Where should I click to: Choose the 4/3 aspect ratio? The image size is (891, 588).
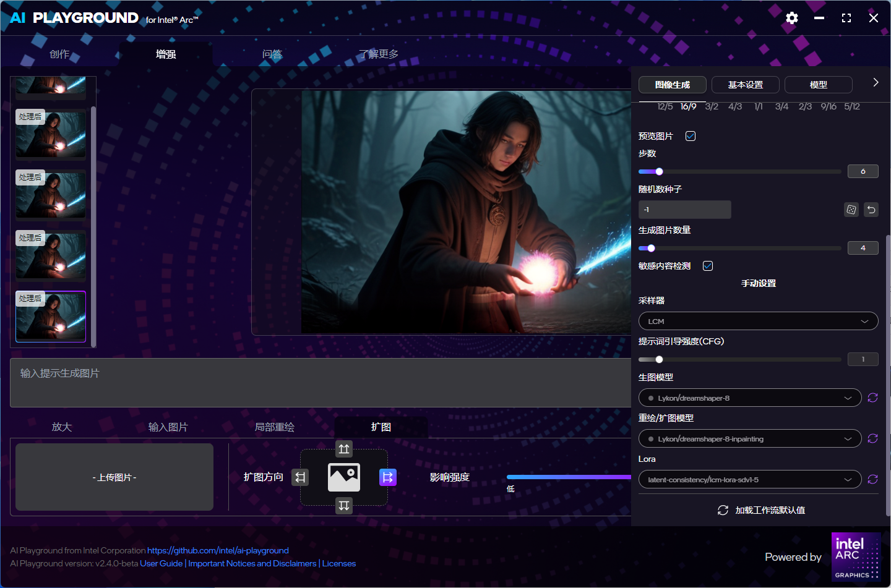(735, 106)
